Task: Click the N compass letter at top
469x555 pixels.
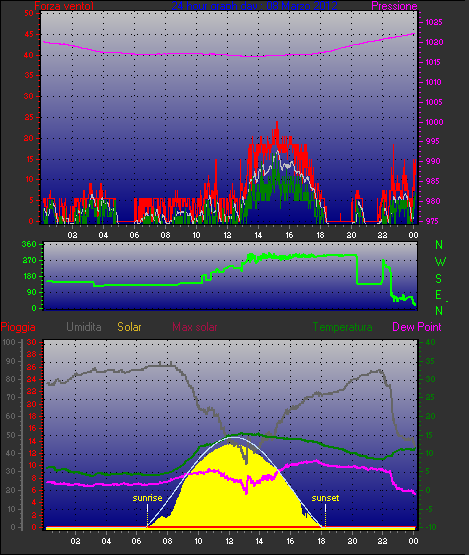Action: pyautogui.click(x=439, y=245)
